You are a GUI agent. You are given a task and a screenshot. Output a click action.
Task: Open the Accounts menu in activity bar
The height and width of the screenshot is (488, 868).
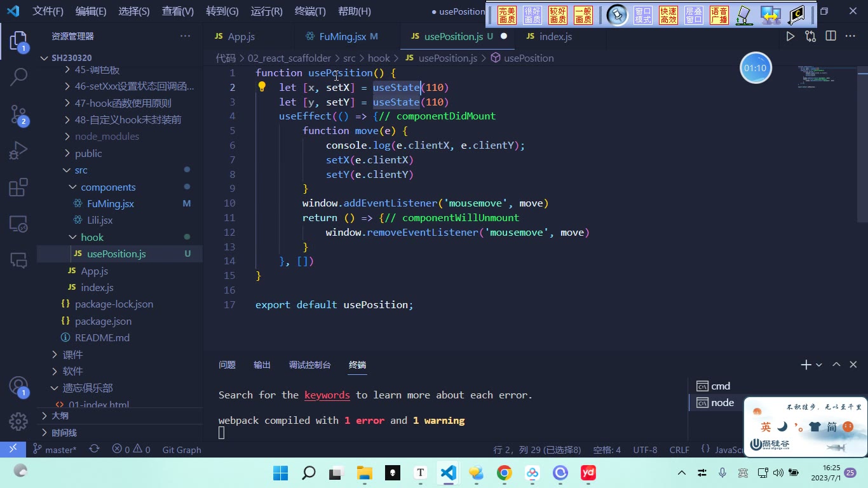click(x=18, y=386)
